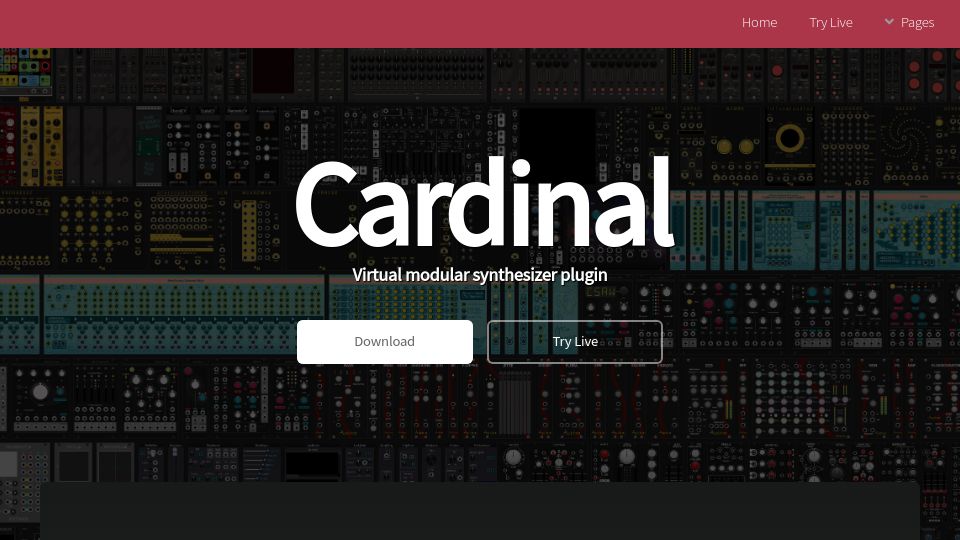
Task: Open the Home navigation link
Action: point(759,23)
